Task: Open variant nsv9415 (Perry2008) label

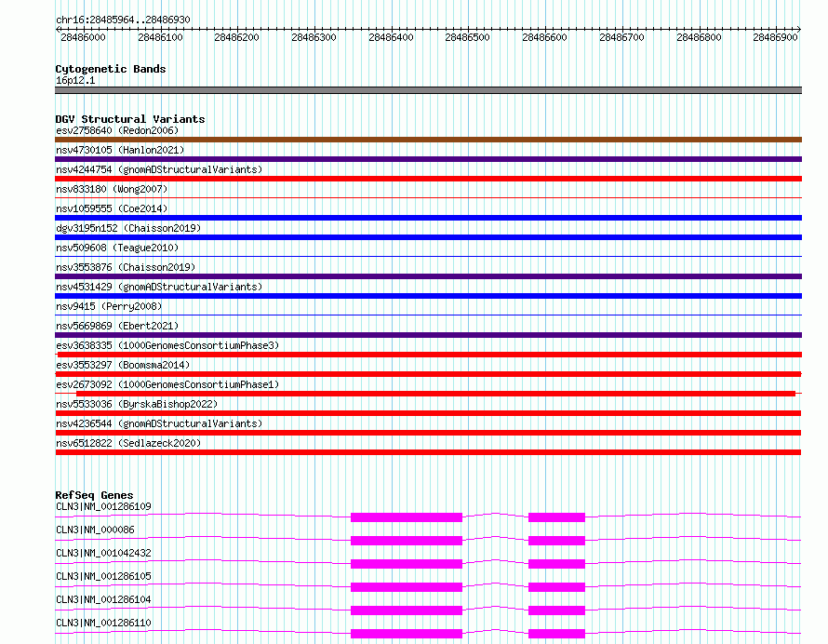Action: point(109,306)
